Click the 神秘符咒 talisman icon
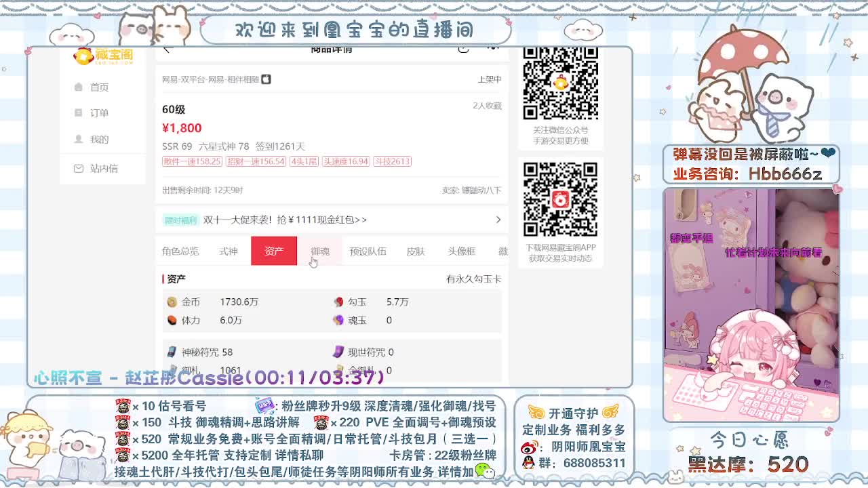Image resolution: width=868 pixels, height=488 pixels. 172,352
